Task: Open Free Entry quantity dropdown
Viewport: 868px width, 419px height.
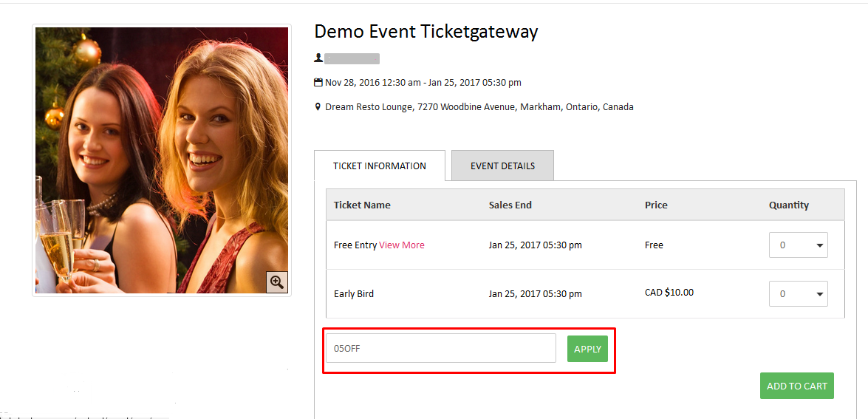Action: tap(798, 245)
